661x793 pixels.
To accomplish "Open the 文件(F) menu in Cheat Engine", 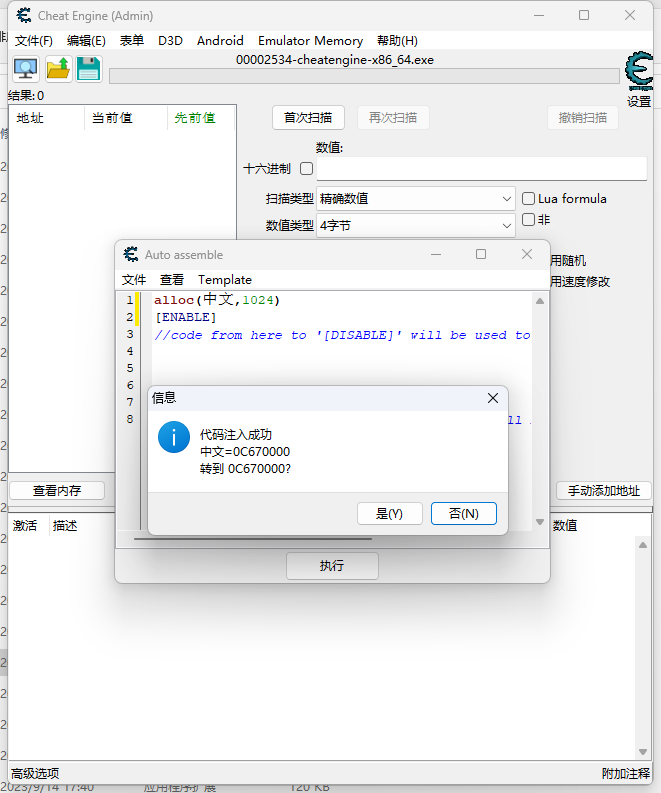I will click(x=33, y=40).
